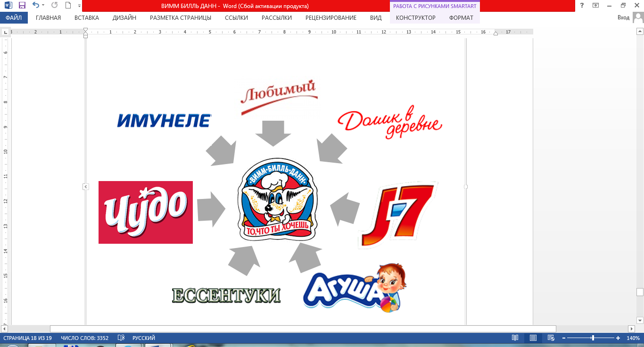The width and height of the screenshot is (644, 347).
Task: Open the РЕЦЕНЗИРОВАНИЕ tab
Action: tap(331, 18)
